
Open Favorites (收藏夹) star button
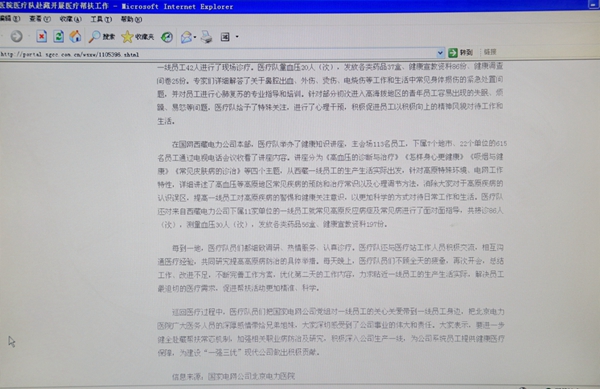(138, 37)
